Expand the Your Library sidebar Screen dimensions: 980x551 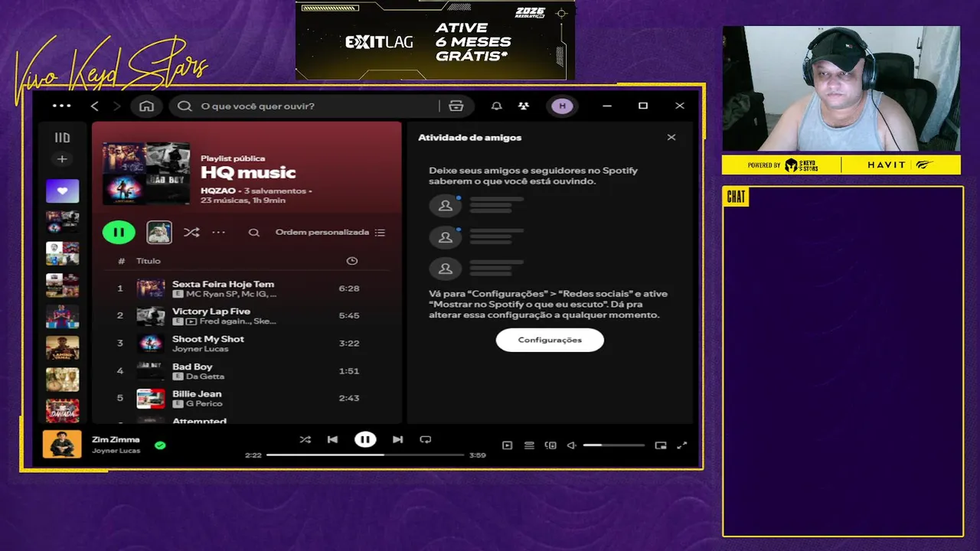(x=62, y=138)
